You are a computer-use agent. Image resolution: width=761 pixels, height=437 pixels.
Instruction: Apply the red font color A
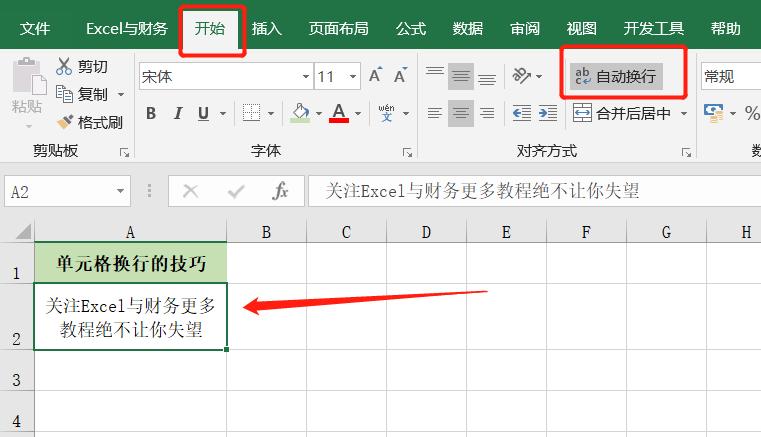tap(339, 114)
